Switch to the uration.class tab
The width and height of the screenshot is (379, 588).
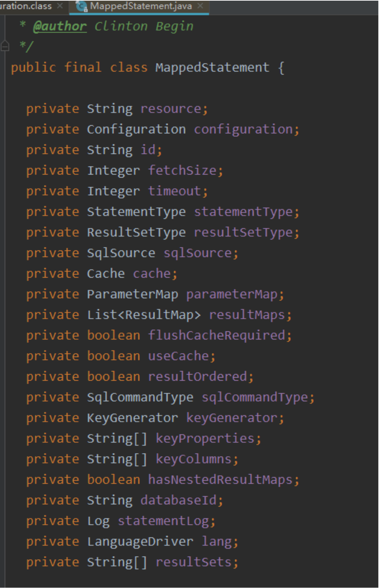[x=26, y=6]
